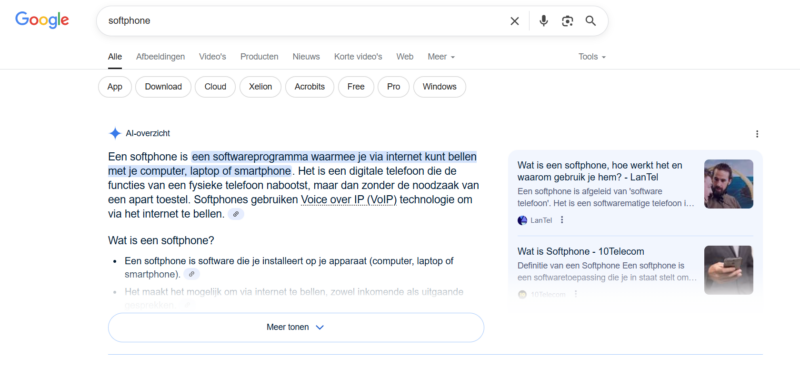Open three-dot menu next to LanTel source
This screenshot has width=800, height=368.
pos(562,220)
